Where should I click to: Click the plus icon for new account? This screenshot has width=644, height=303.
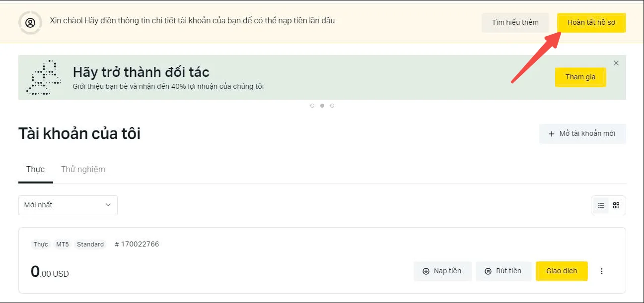[551, 134]
